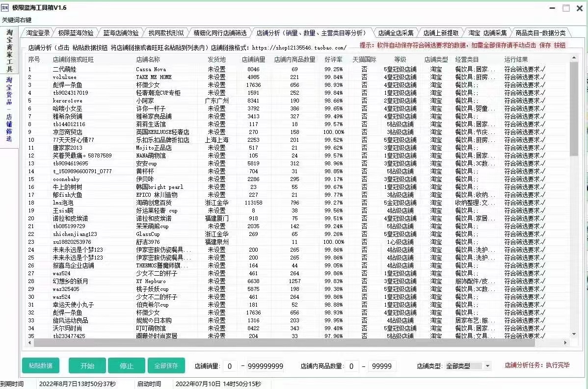Go to 商品类目-数据分类 tab
Screen dimensions: 588x389
[x=540, y=33]
